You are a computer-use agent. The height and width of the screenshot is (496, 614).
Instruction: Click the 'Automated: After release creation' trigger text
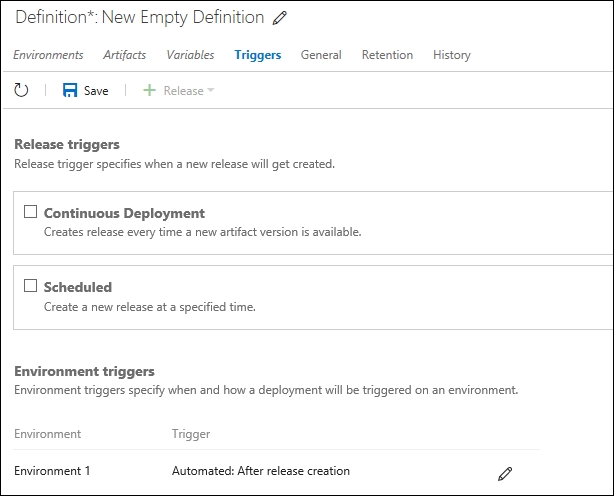(261, 471)
